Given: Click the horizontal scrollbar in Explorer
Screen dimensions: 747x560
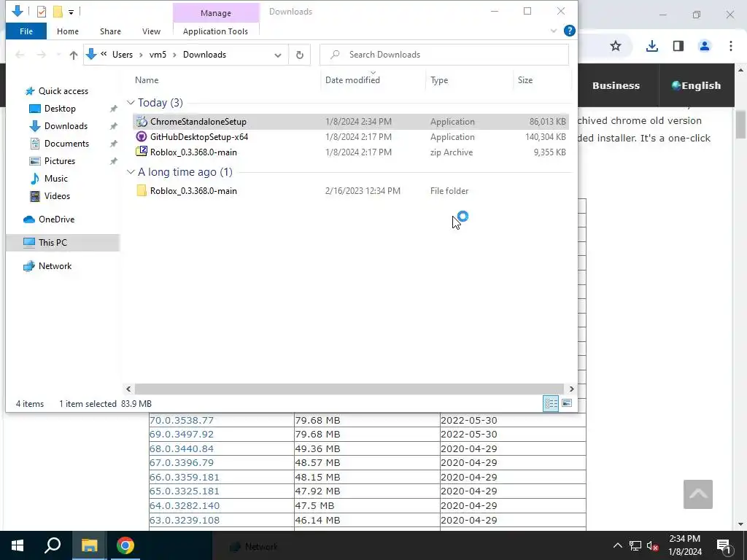Looking at the screenshot, I should tap(349, 389).
